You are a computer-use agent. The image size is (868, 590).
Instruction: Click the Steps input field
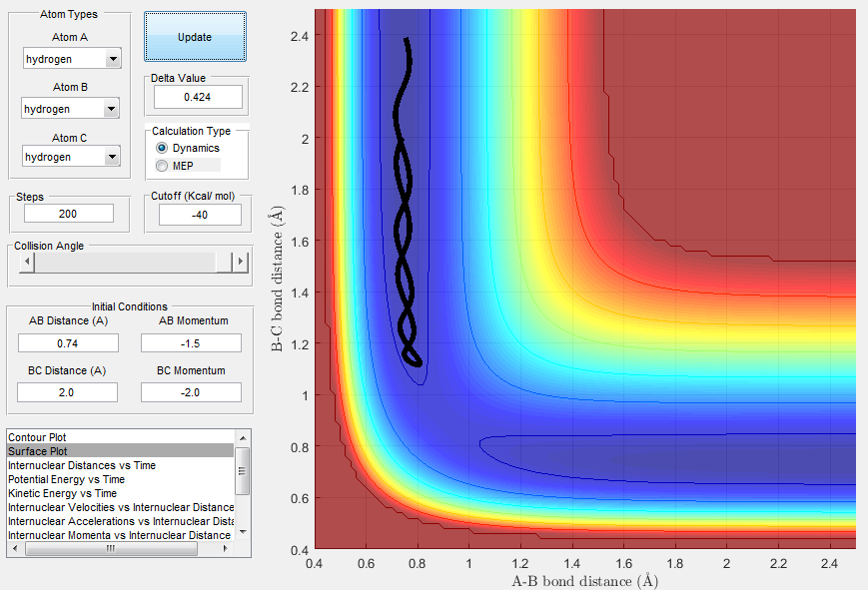point(69,213)
